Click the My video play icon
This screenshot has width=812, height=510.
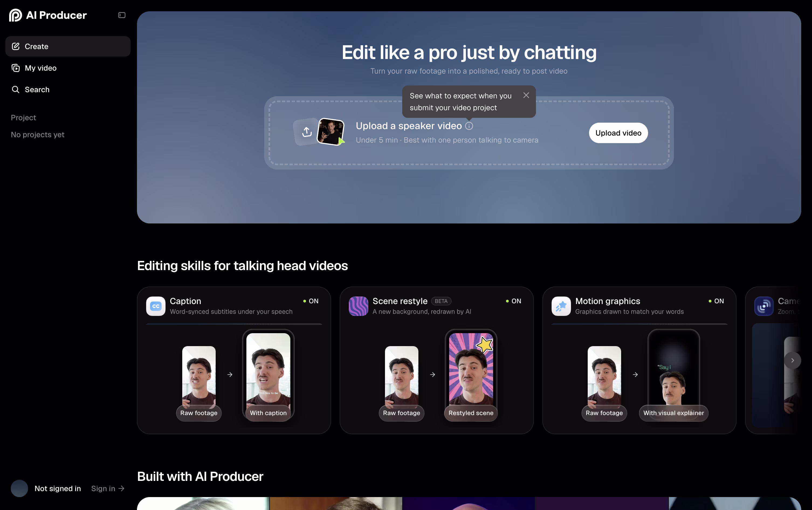click(x=16, y=68)
